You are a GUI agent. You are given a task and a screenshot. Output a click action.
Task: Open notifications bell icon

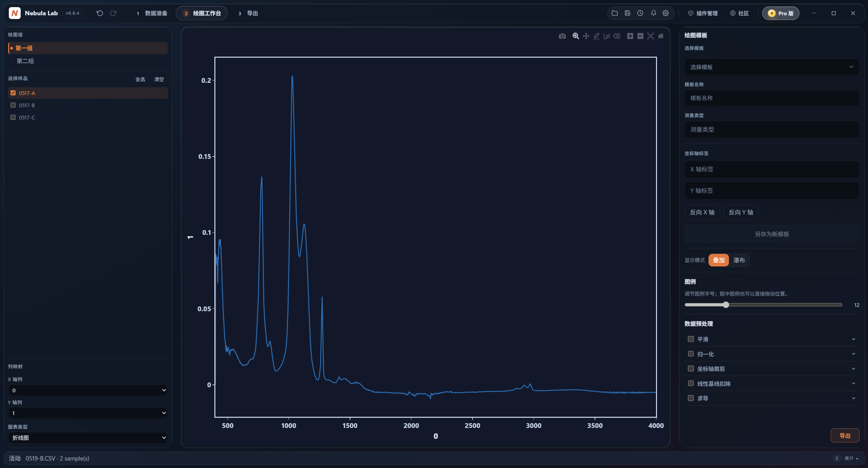(x=653, y=13)
